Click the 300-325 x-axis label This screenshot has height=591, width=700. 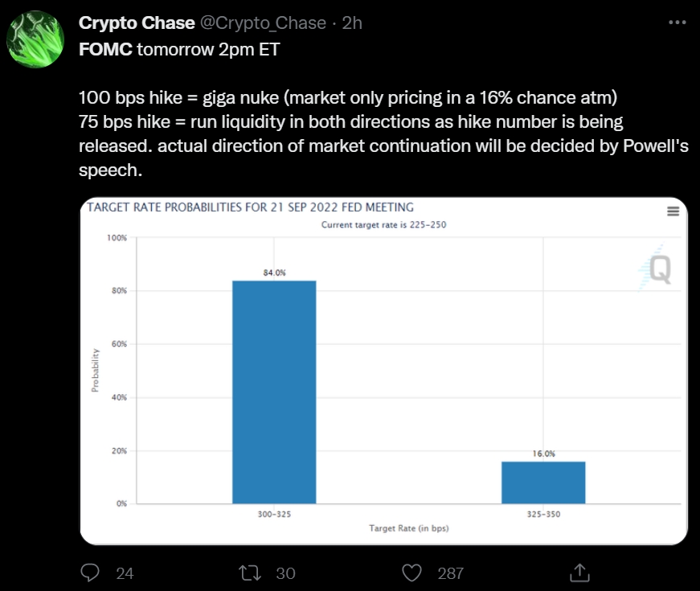(274, 514)
